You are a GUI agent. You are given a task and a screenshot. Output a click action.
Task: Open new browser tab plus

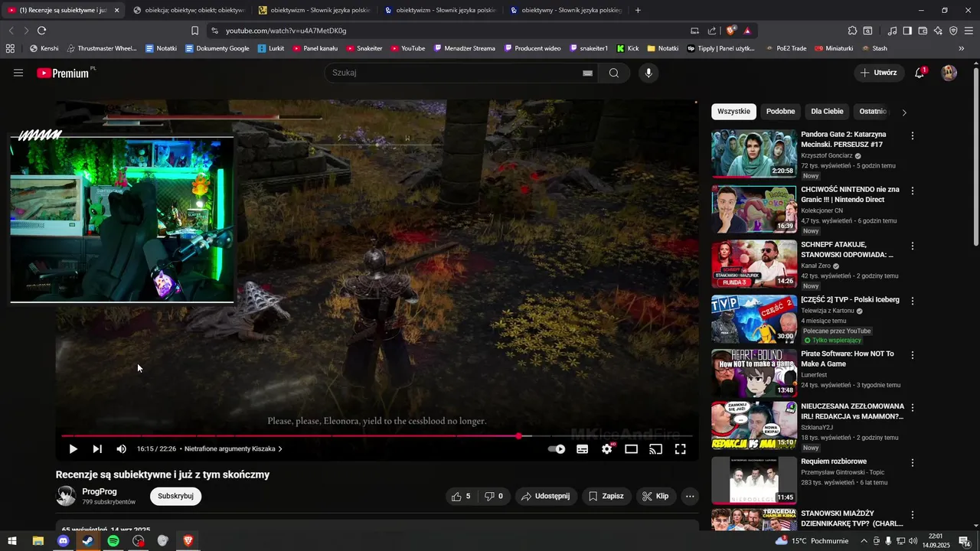tap(638, 10)
